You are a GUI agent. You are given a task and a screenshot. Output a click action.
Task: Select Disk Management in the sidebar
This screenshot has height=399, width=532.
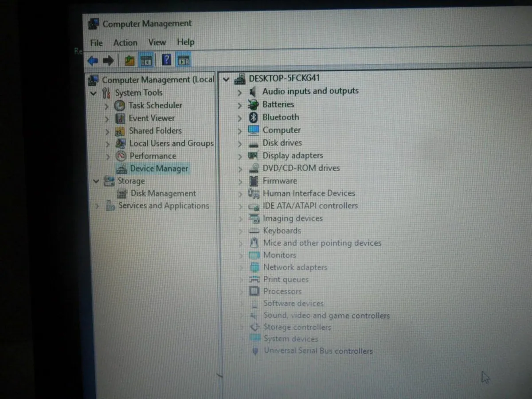[x=163, y=193]
